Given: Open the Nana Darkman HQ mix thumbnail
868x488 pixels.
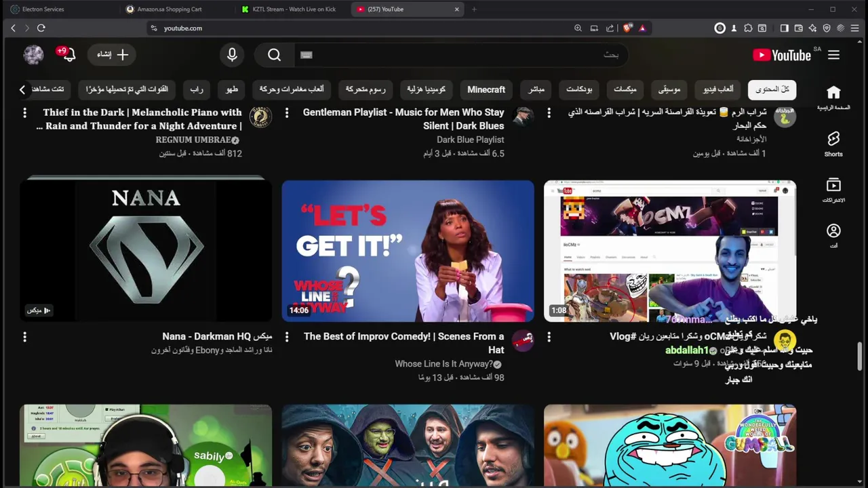Looking at the screenshot, I should (x=146, y=249).
